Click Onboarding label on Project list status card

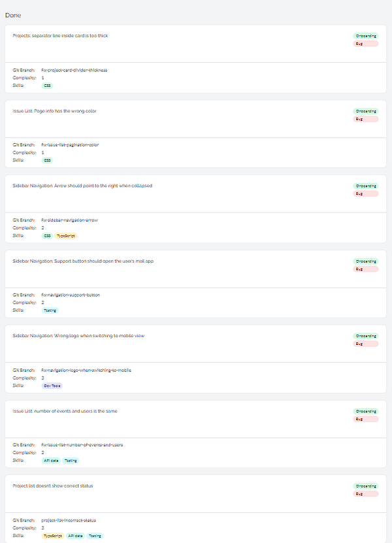click(365, 486)
